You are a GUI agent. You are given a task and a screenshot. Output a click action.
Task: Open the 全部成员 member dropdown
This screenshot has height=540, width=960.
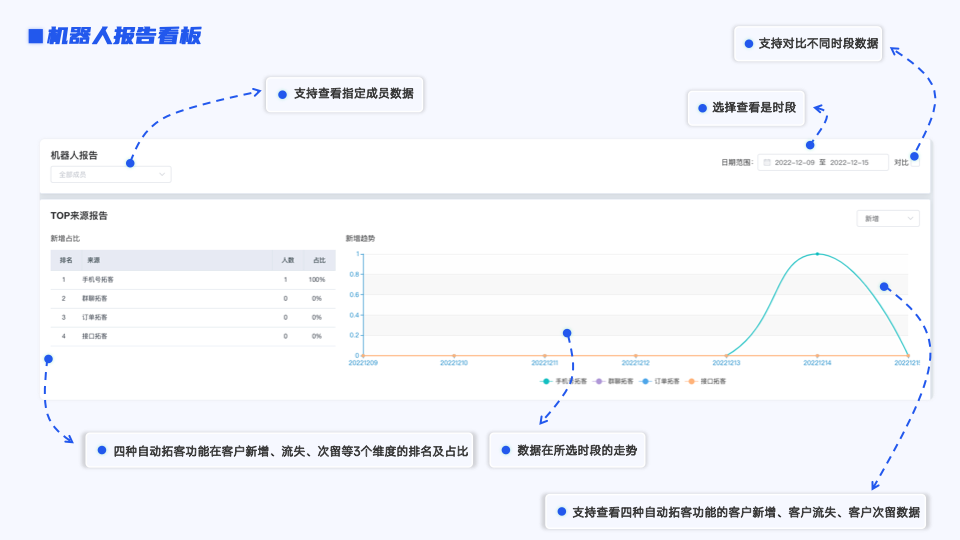tap(110, 175)
